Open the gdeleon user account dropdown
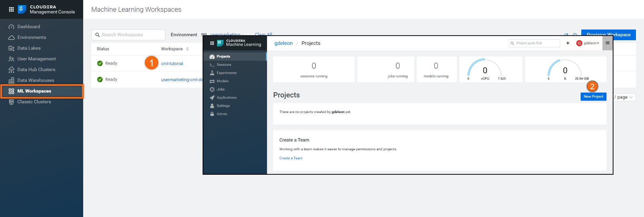Image resolution: width=644 pixels, height=217 pixels. point(588,43)
